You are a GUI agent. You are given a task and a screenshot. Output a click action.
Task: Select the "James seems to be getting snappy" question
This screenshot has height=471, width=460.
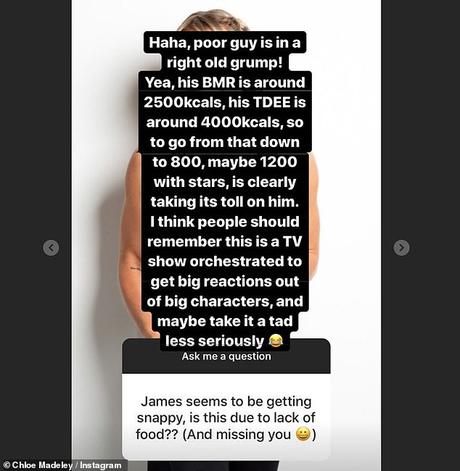tap(226, 417)
